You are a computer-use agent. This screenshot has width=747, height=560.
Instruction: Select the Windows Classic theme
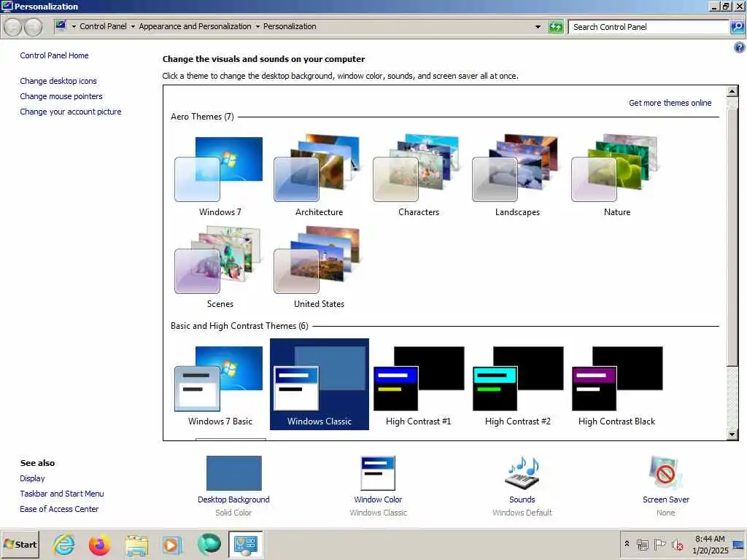(320, 384)
